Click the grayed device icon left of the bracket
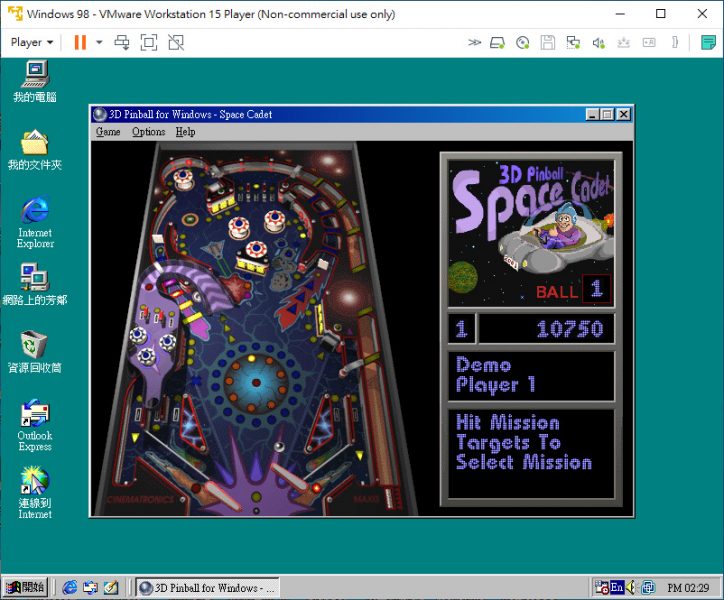This screenshot has width=724, height=600. 649,43
